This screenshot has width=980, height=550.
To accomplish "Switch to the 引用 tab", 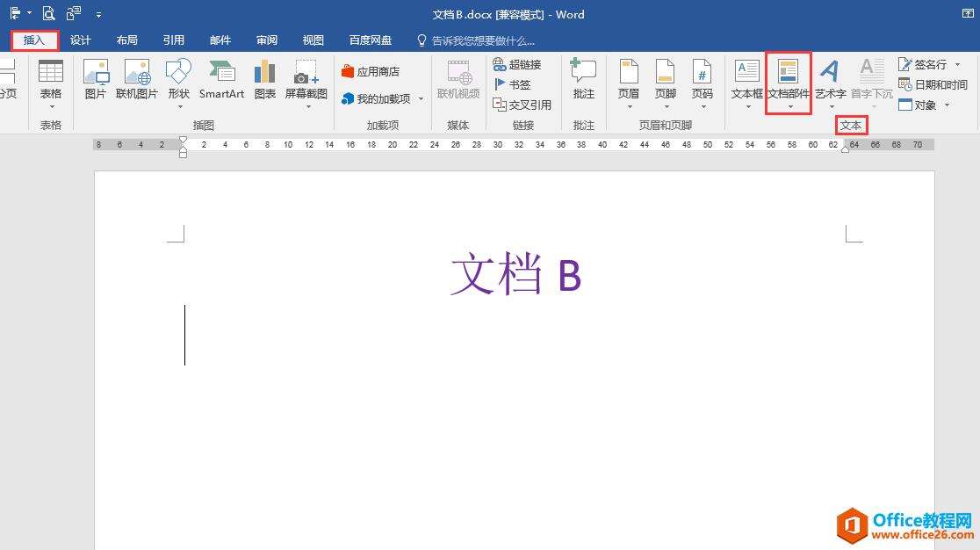I will pyautogui.click(x=174, y=40).
